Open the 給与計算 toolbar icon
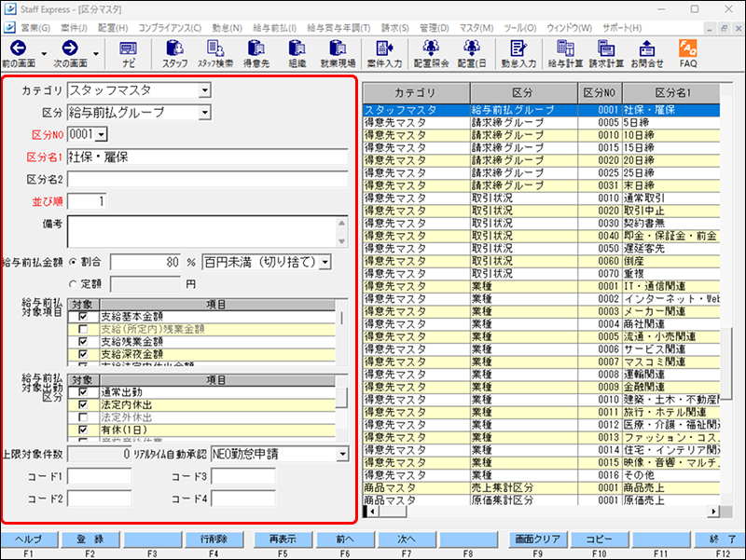This screenshot has width=746, height=560. (x=565, y=49)
